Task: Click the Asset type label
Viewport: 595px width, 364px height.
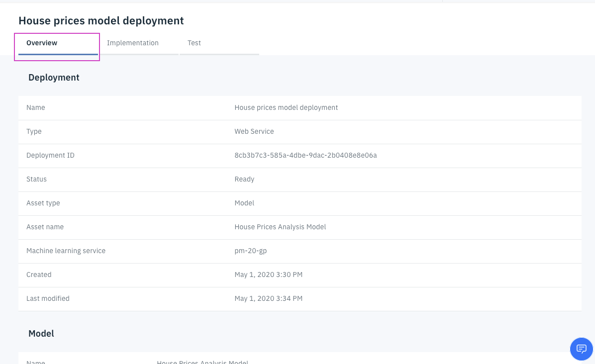Action: tap(43, 203)
